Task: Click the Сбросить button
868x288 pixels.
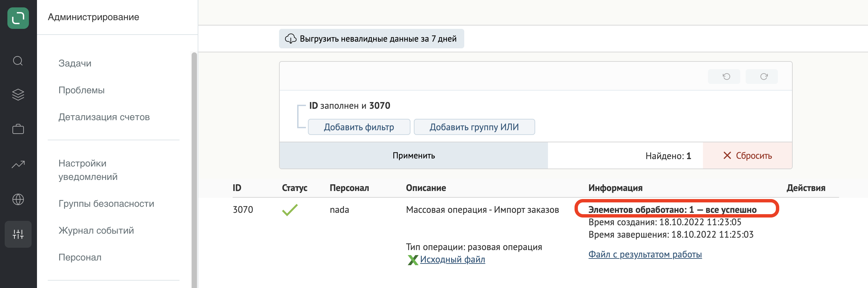Action: [747, 155]
